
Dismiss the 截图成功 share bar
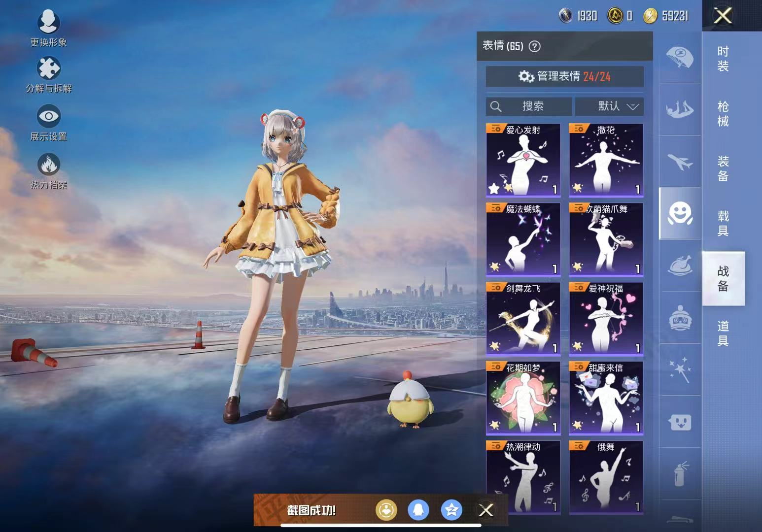pos(486,510)
